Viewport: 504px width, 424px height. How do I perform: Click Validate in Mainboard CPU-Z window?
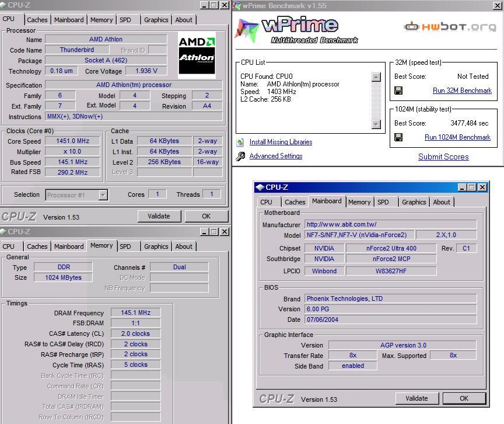(417, 398)
